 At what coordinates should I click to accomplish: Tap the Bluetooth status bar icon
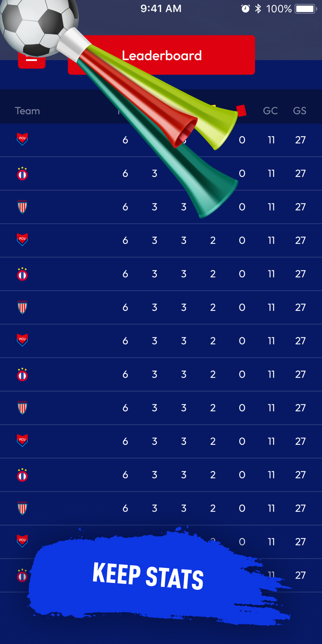point(258,9)
